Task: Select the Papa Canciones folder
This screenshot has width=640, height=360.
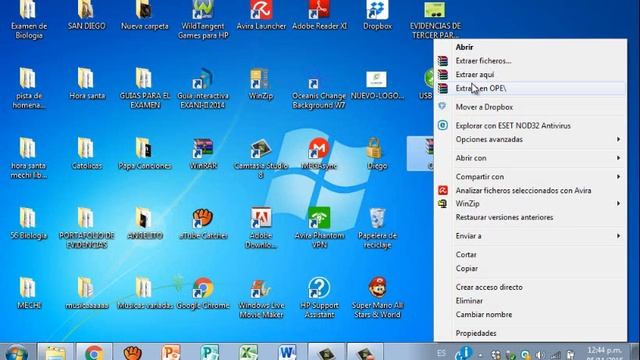Action: pyautogui.click(x=144, y=153)
